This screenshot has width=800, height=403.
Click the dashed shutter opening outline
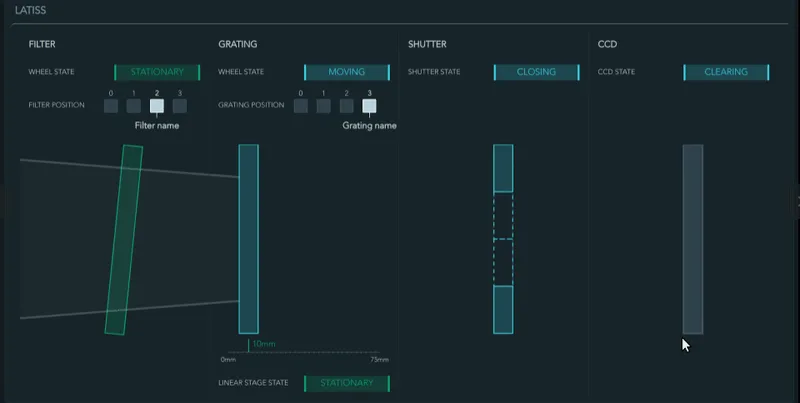[x=503, y=239]
